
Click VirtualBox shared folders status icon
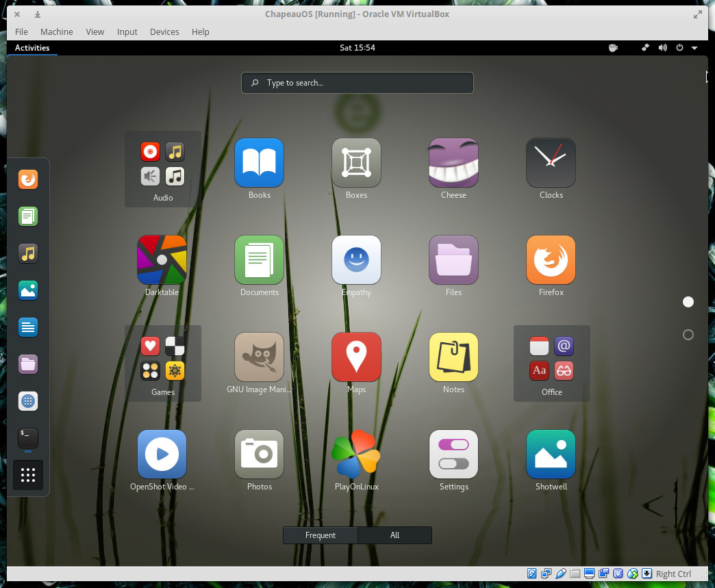575,574
